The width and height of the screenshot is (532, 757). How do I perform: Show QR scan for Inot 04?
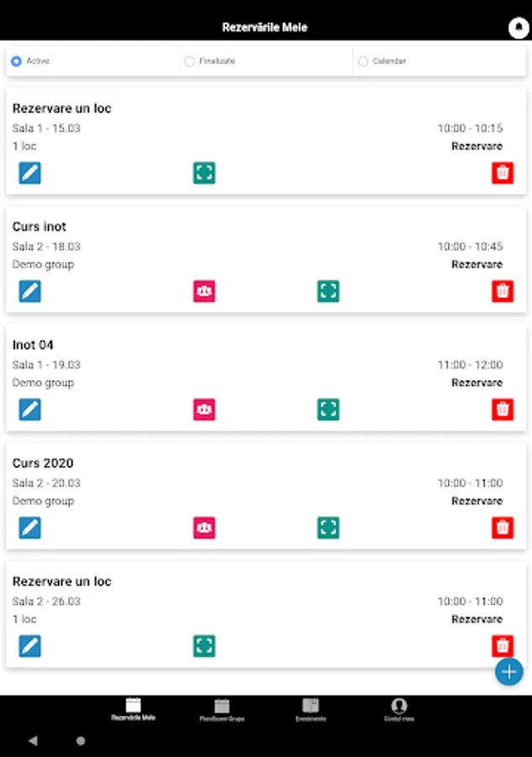[x=328, y=410]
